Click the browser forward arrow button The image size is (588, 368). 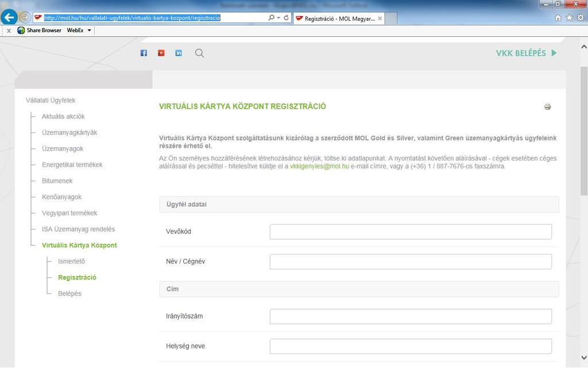point(25,17)
